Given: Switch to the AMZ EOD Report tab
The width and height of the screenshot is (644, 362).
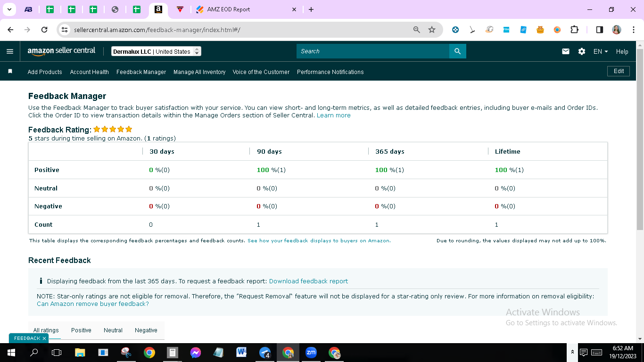Looking at the screenshot, I should coord(247,9).
